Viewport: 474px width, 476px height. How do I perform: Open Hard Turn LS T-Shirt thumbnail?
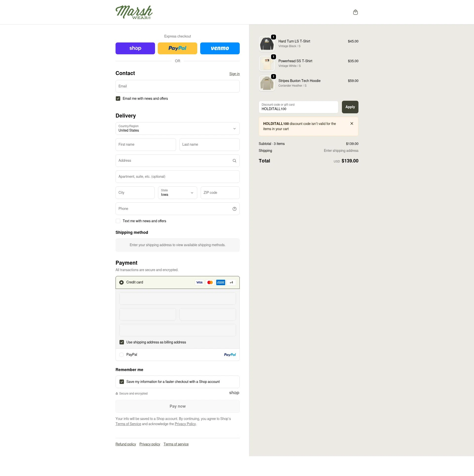tap(267, 44)
